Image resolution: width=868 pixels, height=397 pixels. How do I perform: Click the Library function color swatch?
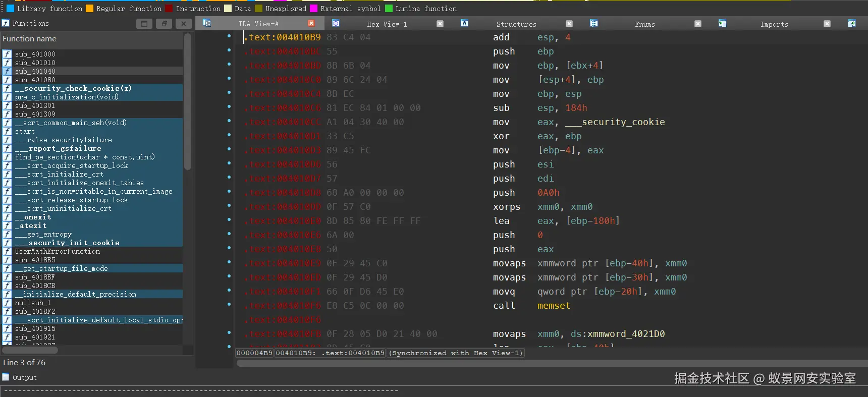point(10,9)
